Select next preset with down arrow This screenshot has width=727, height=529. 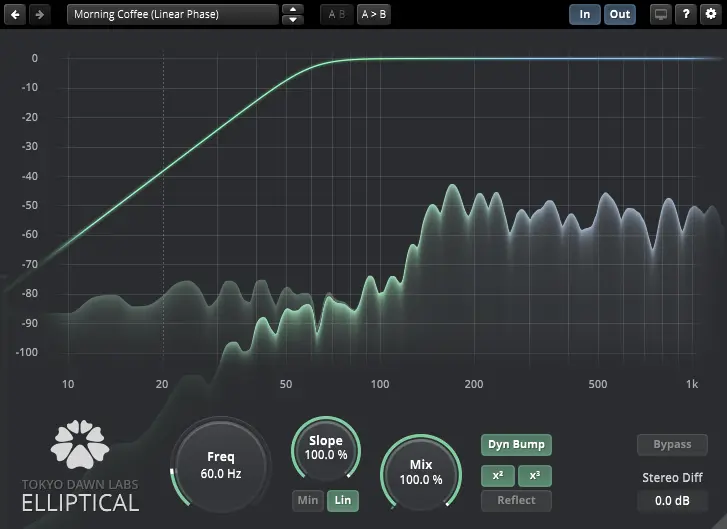pyautogui.click(x=293, y=20)
